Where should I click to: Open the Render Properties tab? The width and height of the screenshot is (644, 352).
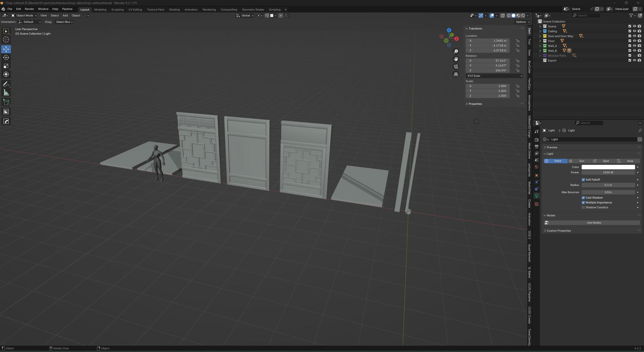tap(537, 139)
